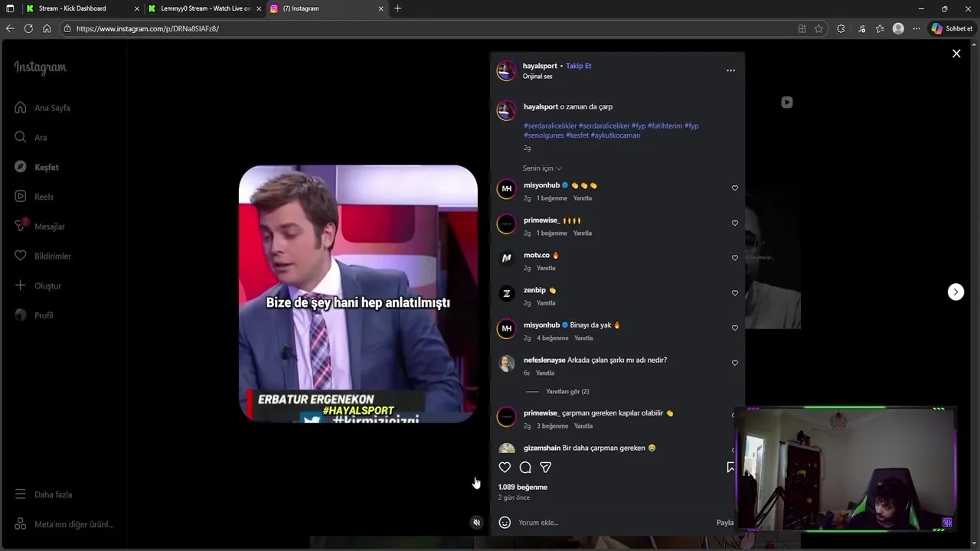Open browser settings three-dot menu
This screenshot has height=551, width=980.
coord(916,28)
